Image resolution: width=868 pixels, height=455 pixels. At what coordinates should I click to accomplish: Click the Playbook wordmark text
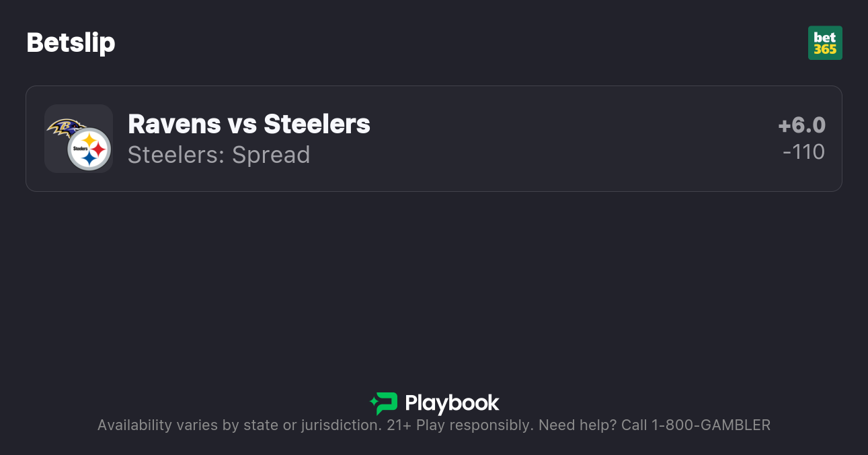pyautogui.click(x=452, y=403)
